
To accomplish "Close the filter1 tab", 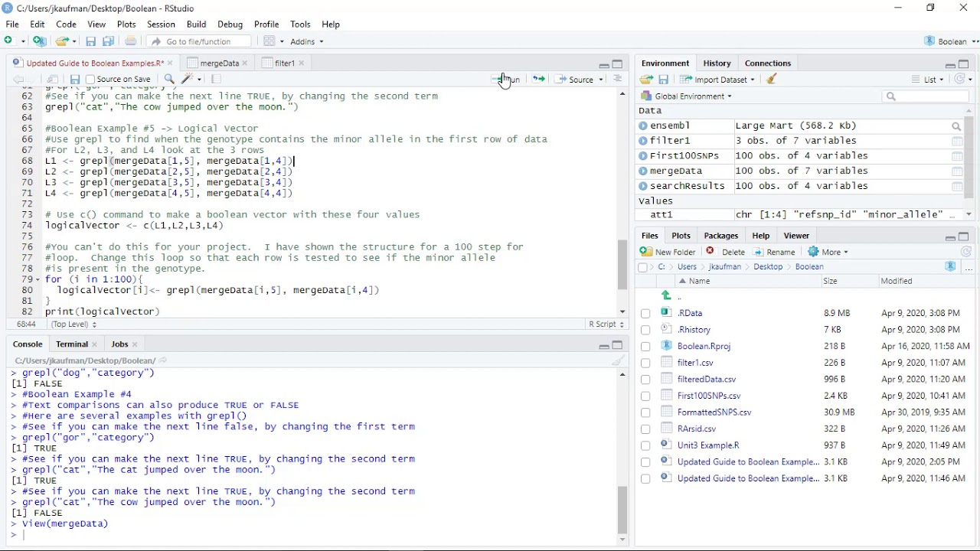I will tap(302, 64).
